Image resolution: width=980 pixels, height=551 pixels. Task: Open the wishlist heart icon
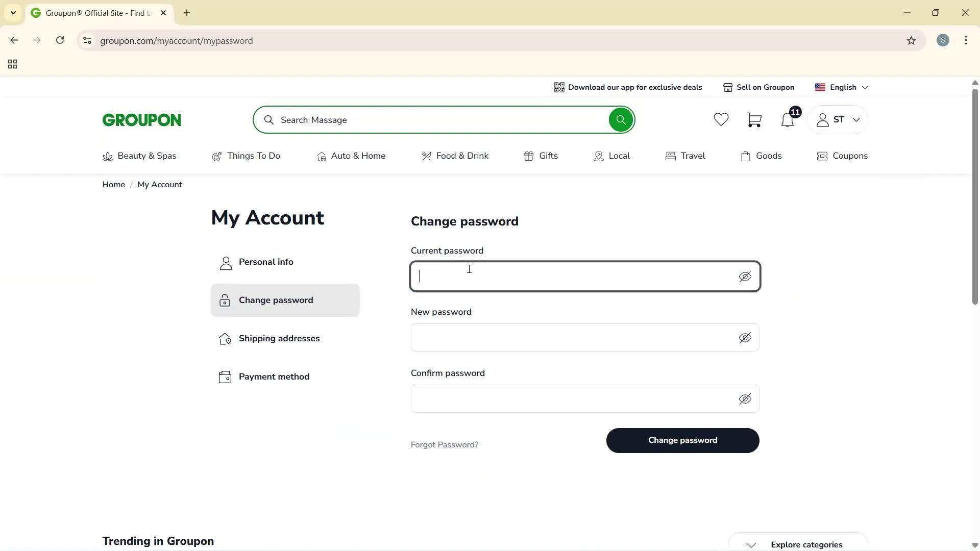click(721, 119)
